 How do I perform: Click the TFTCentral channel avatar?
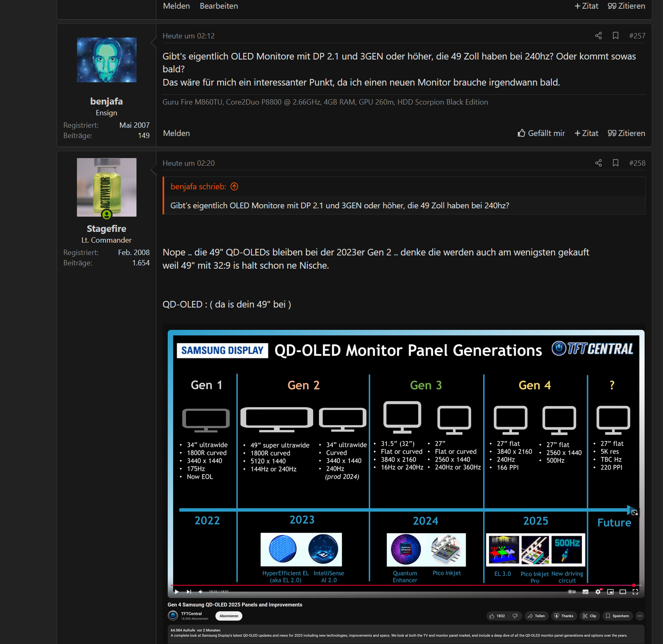(172, 615)
